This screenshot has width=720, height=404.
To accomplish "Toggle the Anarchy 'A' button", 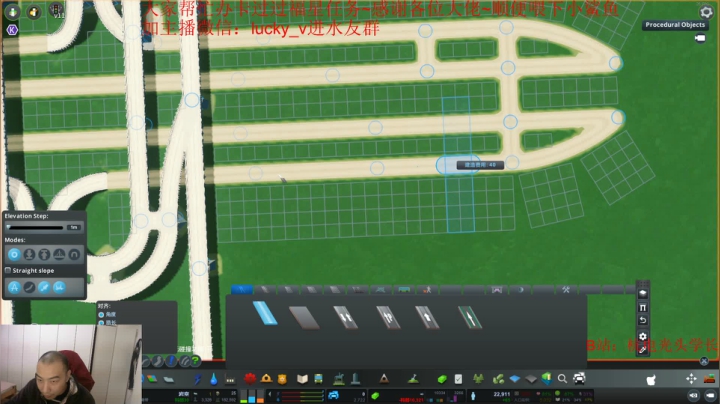I will point(14,287).
